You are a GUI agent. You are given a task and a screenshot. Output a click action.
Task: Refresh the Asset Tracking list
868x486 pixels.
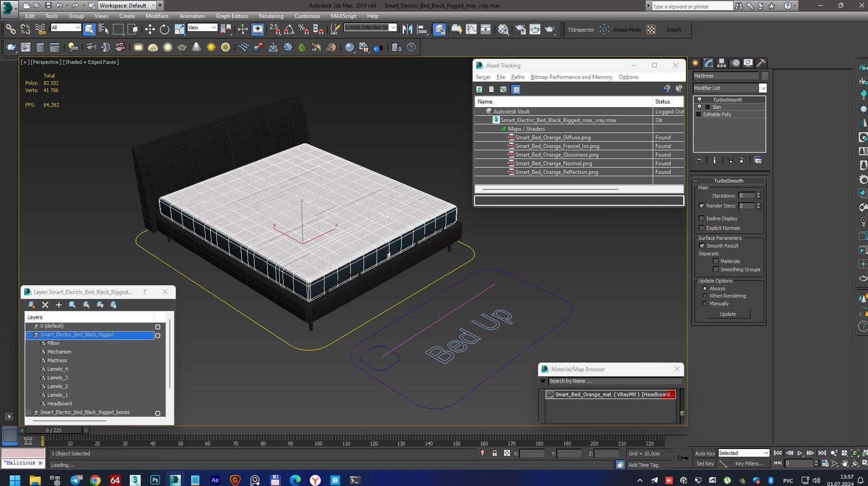pyautogui.click(x=479, y=89)
